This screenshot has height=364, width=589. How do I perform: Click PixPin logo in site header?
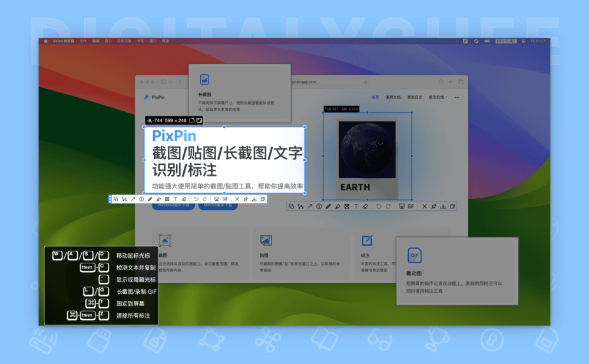point(154,97)
